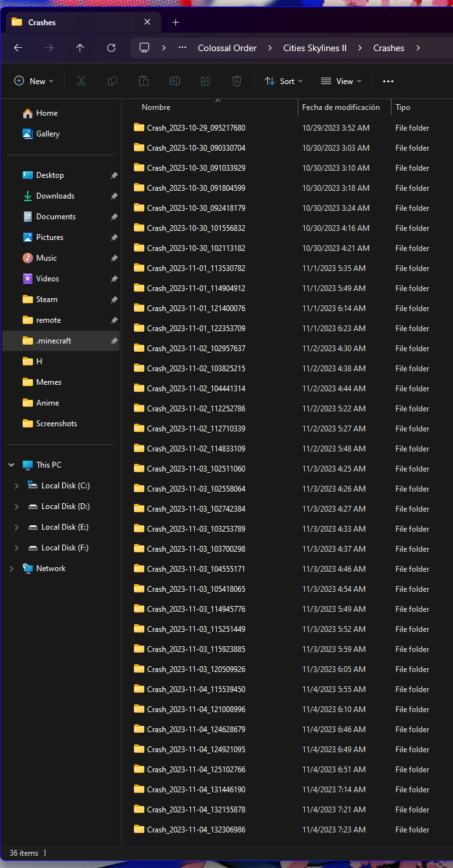
Task: Unpin the .minecraft folder using its pin icon
Action: [114, 341]
